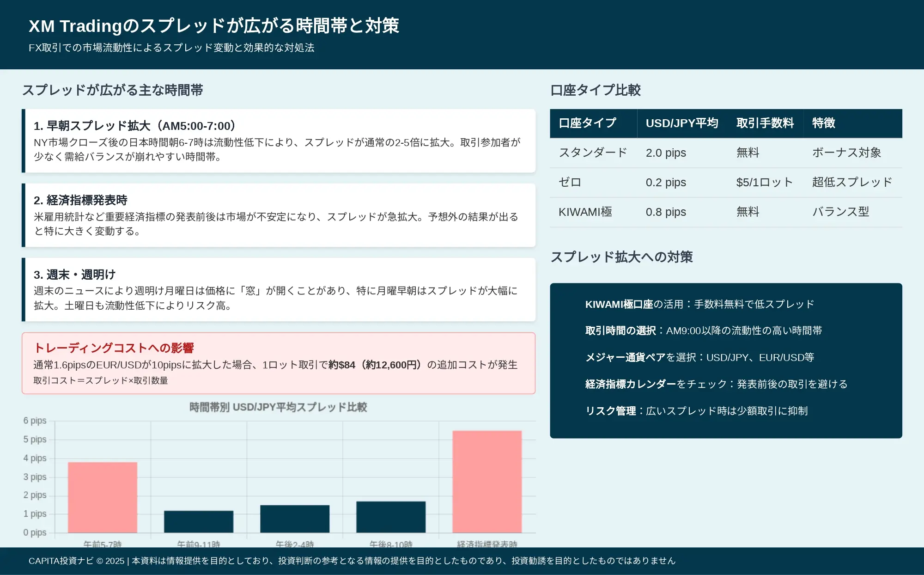Viewport: 924px width, 575px height.
Task: Click the title "XM Tradingのスプレッドが広がる時間帯と対策"
Action: coord(214,26)
